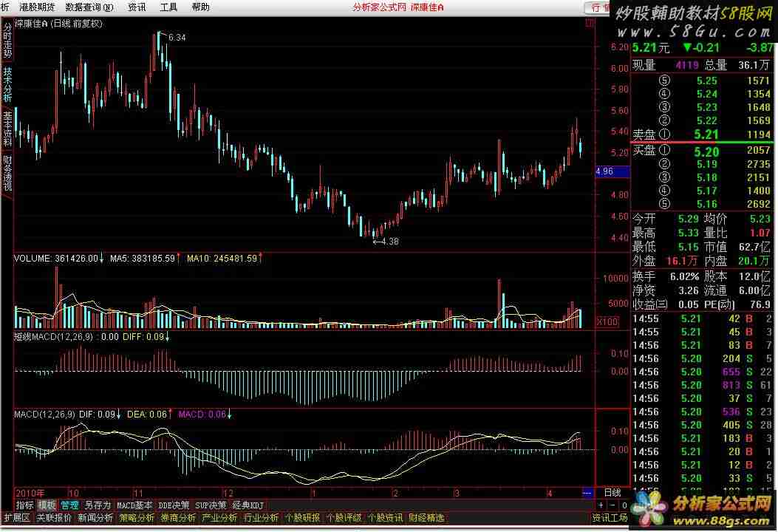Open 券商分析
The height and width of the screenshot is (532, 778).
point(178,518)
